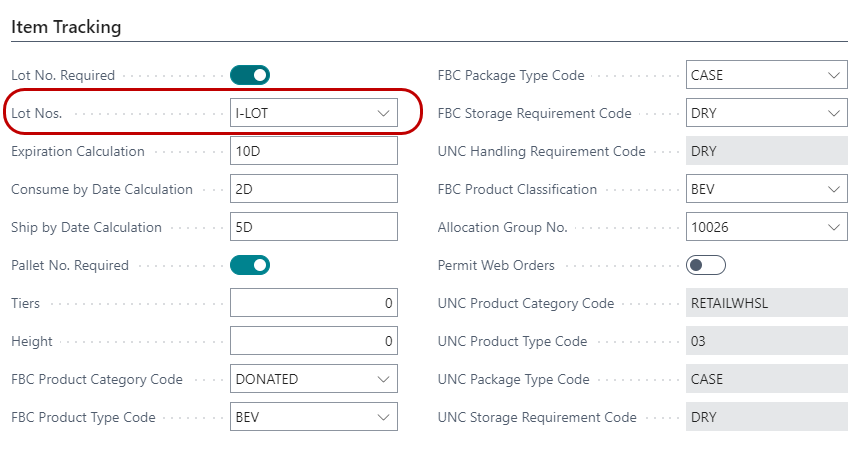Viewport: 856px width, 465px height.
Task: Open the Lot Nos. dropdown arrow
Action: click(x=383, y=114)
